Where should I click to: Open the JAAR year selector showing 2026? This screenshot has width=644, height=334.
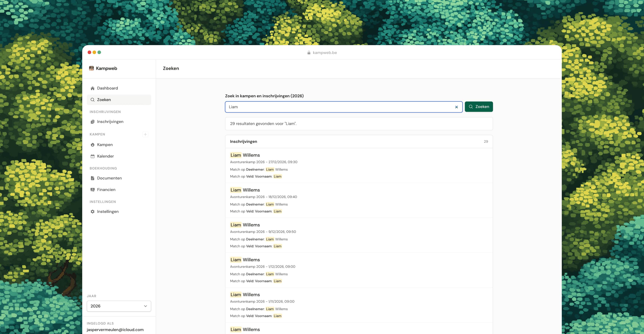tap(119, 306)
